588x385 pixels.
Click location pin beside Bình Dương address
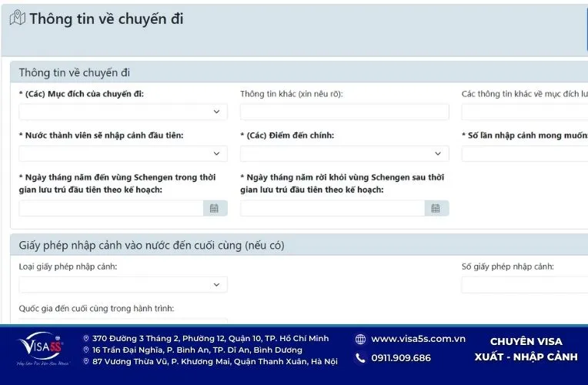(x=86, y=350)
